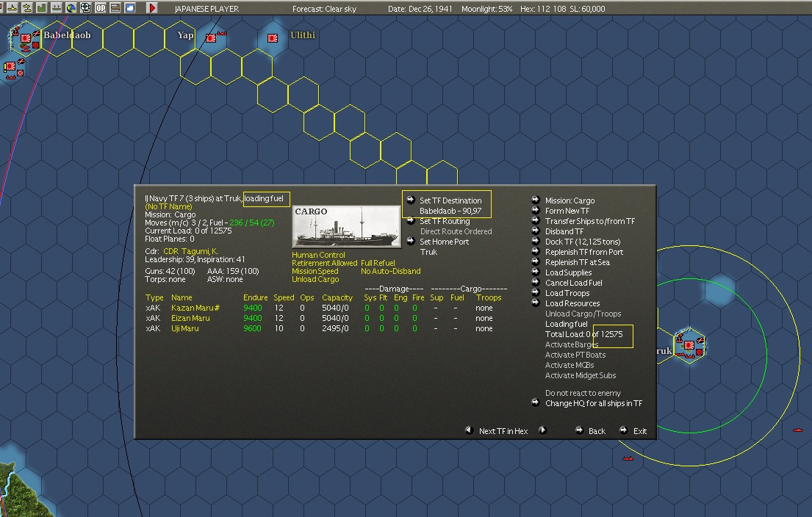Click the CARGO ship photo thumbnail
The width and height of the screenshot is (812, 517).
(346, 227)
